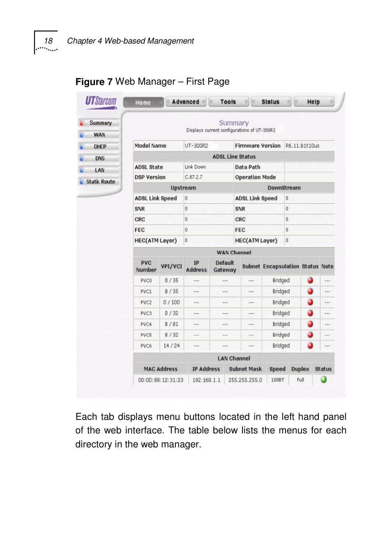392x555 pixels.
Task: Click MAC address 00:0D:88:12:31:23
Action: tap(161, 380)
